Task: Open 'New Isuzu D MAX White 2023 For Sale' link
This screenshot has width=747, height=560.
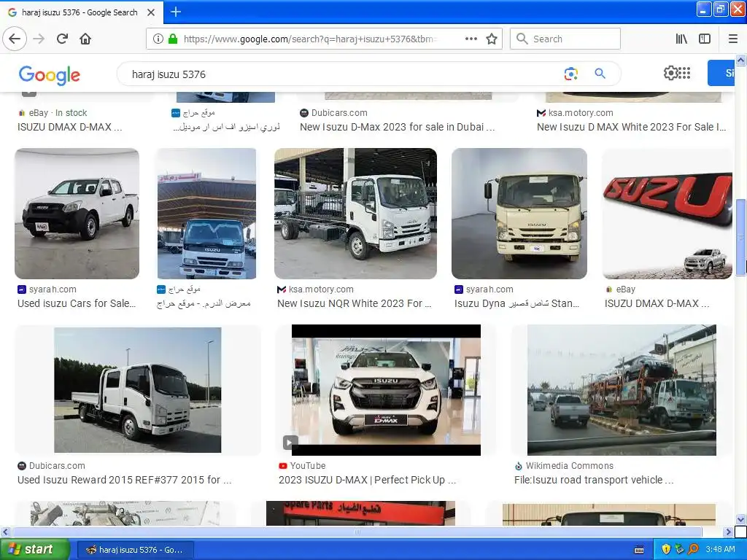Action: 631,127
